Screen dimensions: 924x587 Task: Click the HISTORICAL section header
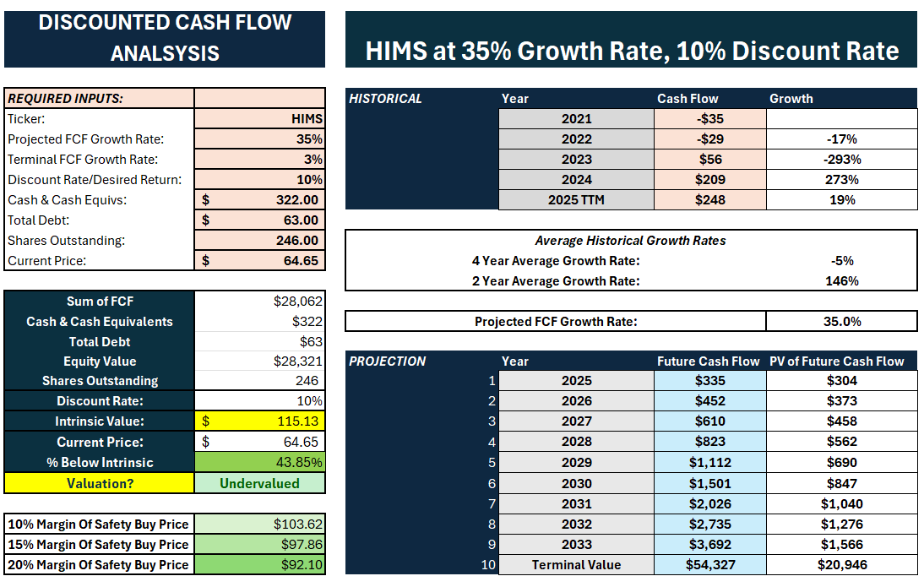point(385,99)
